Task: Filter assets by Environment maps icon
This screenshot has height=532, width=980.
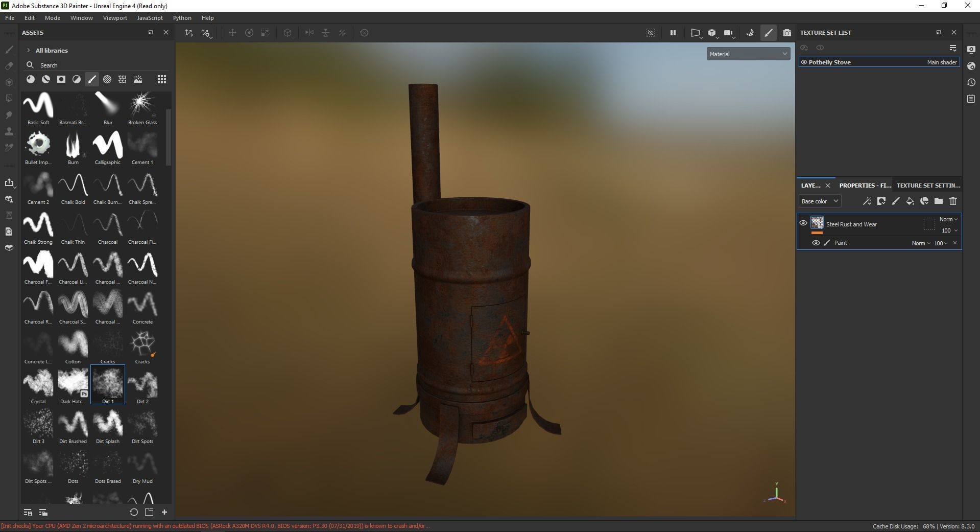Action: click(x=137, y=79)
